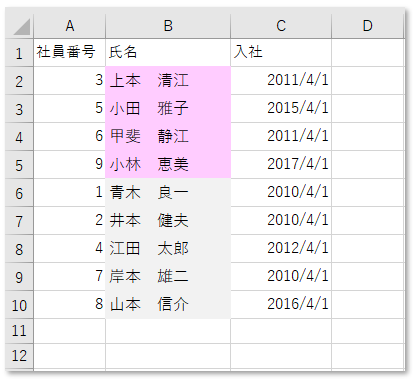Click the 氏名 header cell
Screen dimensions: 413x380
[x=168, y=53]
